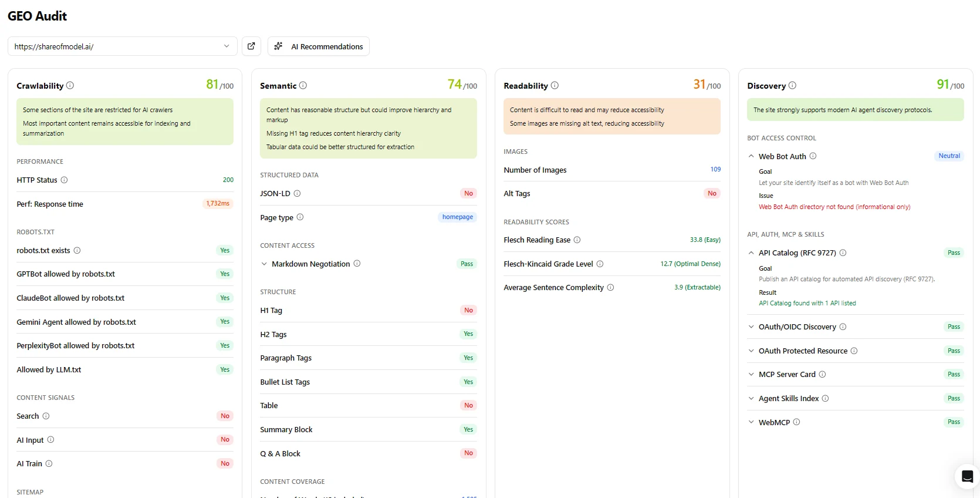980x498 pixels.
Task: Click the Gemini Agent allowed Yes badge
Action: [x=225, y=322]
